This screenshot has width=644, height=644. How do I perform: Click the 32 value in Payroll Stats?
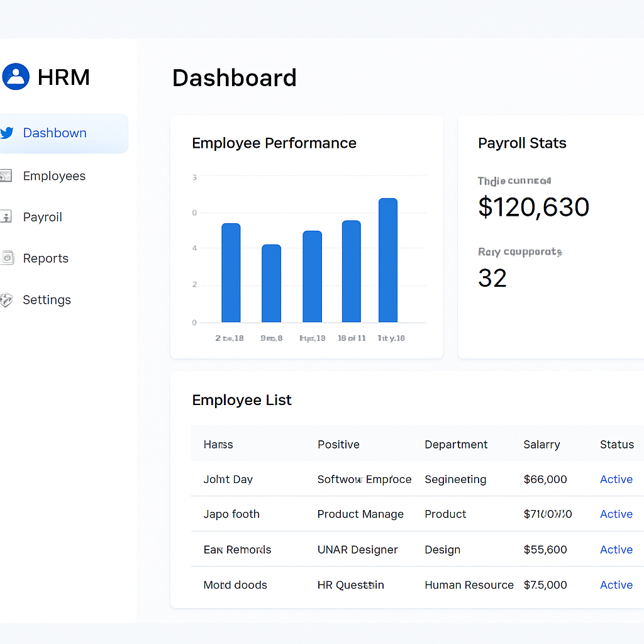tap(492, 278)
